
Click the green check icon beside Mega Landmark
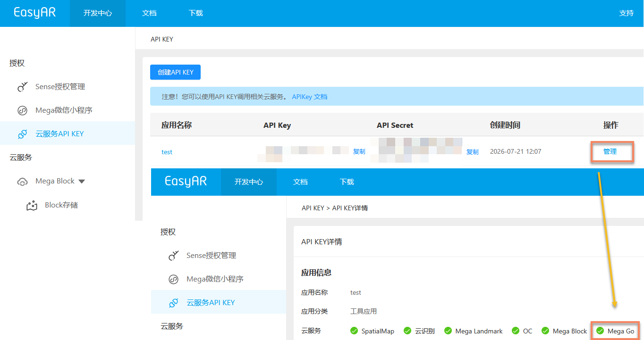click(448, 331)
